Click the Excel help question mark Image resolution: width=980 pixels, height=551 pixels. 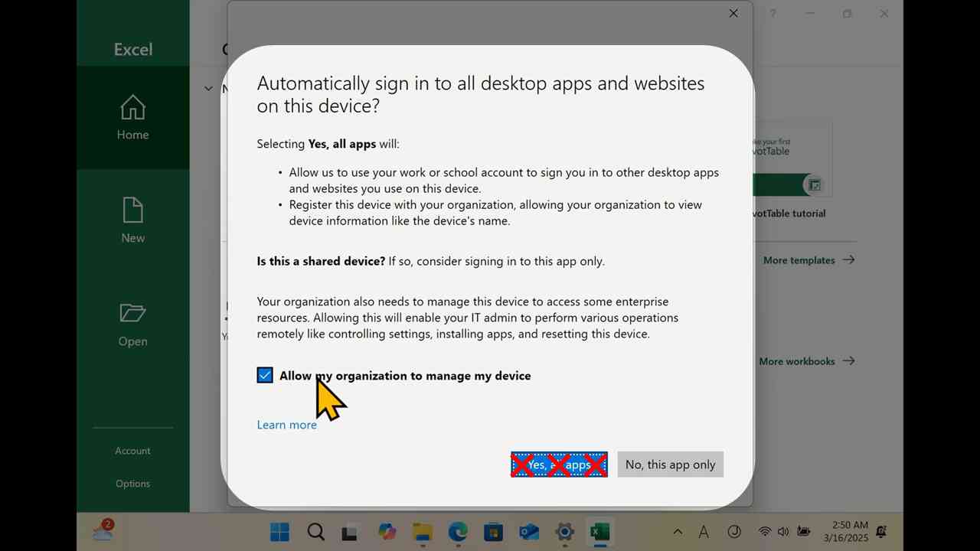click(x=773, y=13)
